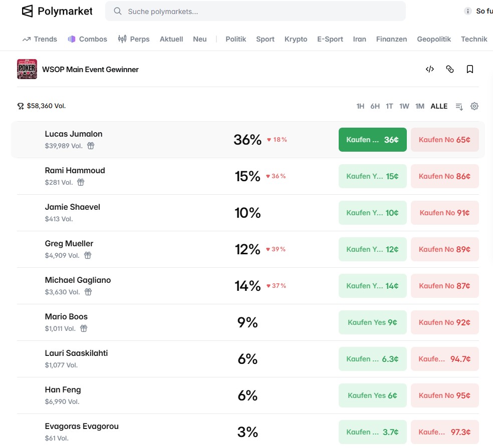Click the Polymarket logo icon
Image resolution: width=493 pixels, height=448 pixels.
[27, 12]
